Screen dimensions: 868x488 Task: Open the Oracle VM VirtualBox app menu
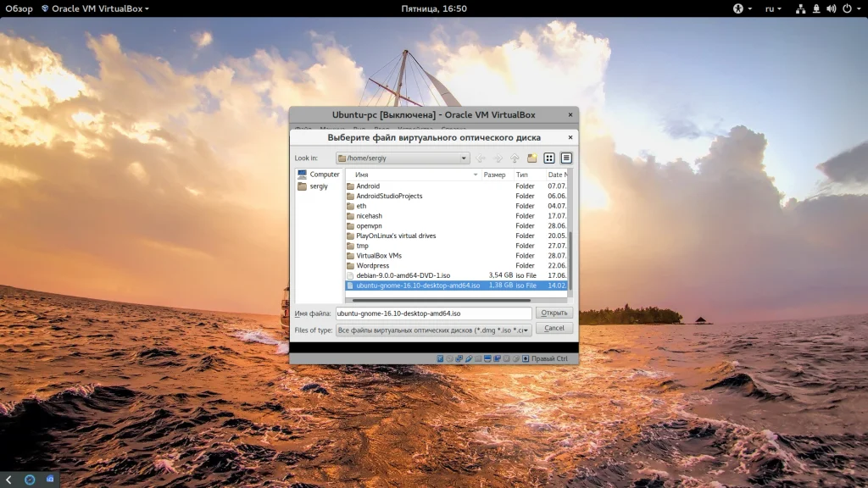pyautogui.click(x=94, y=8)
